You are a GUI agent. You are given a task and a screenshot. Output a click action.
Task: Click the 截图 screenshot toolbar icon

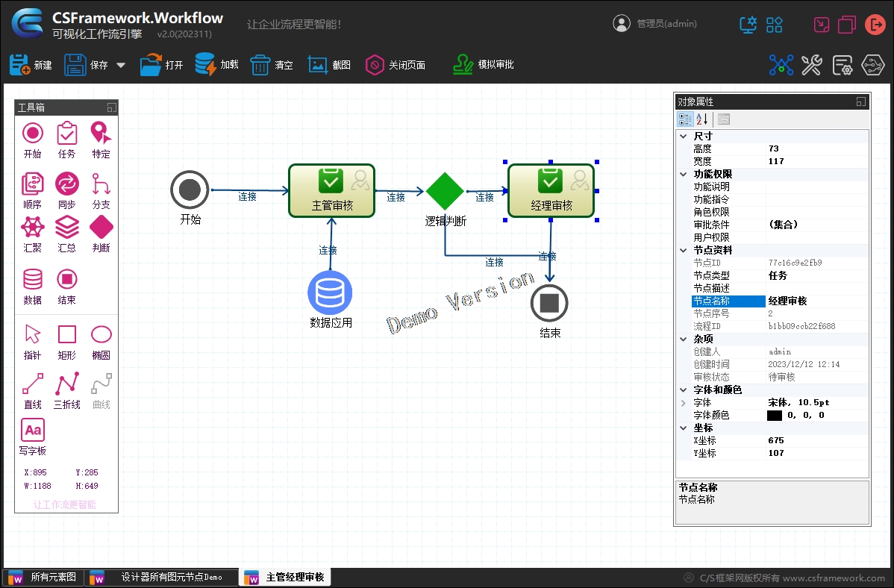[319, 64]
